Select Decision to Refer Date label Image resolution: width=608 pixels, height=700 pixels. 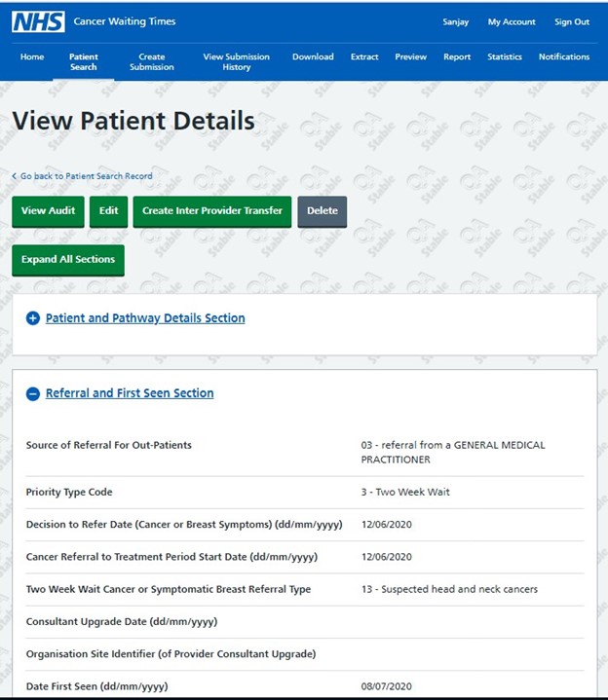click(x=184, y=525)
